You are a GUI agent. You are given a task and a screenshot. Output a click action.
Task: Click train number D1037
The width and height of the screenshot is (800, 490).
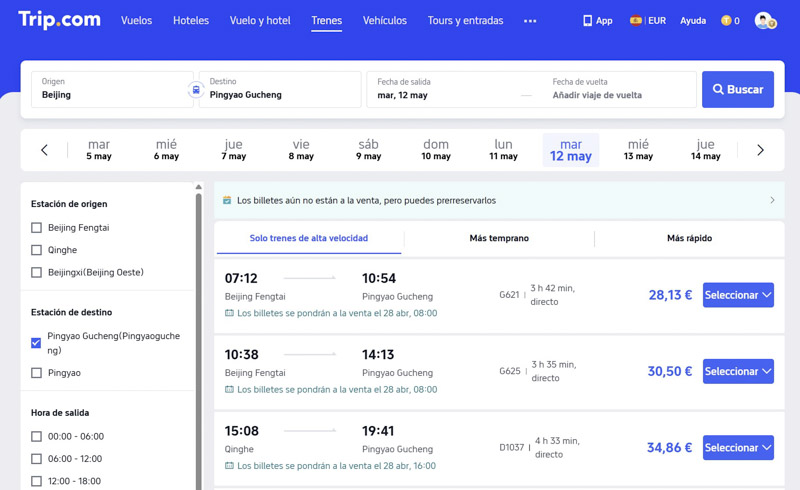click(512, 448)
